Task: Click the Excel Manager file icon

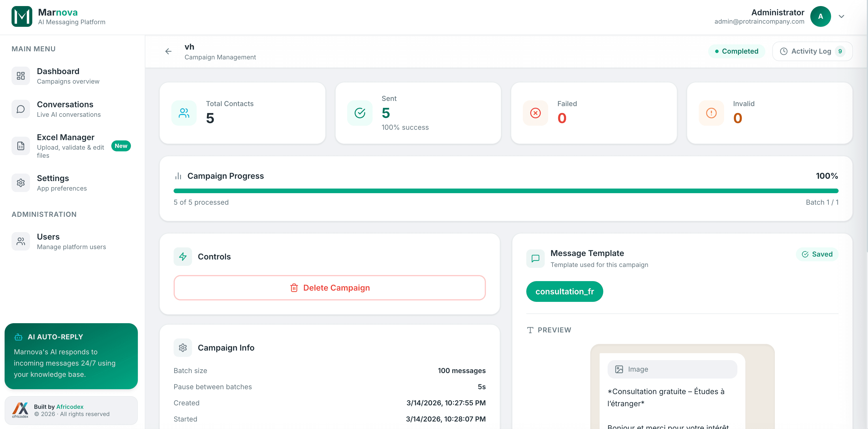Action: [x=20, y=146]
